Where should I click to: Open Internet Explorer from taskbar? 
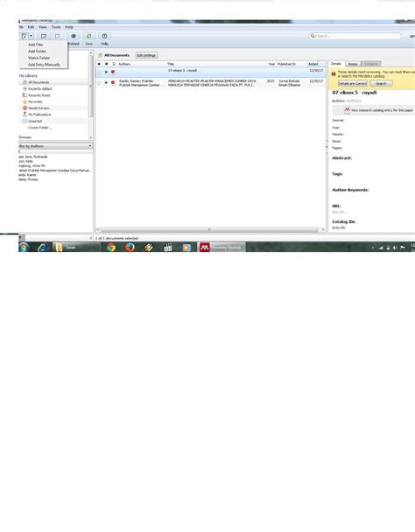click(42, 248)
